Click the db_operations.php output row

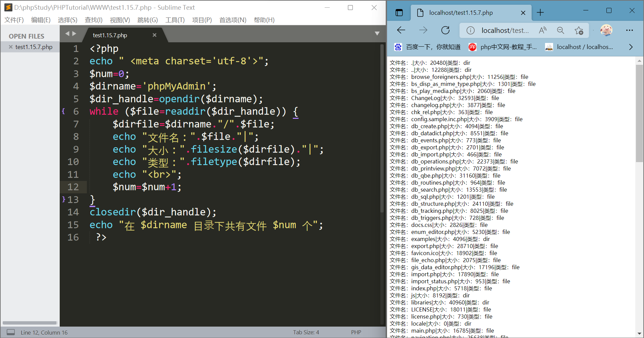[x=454, y=161]
